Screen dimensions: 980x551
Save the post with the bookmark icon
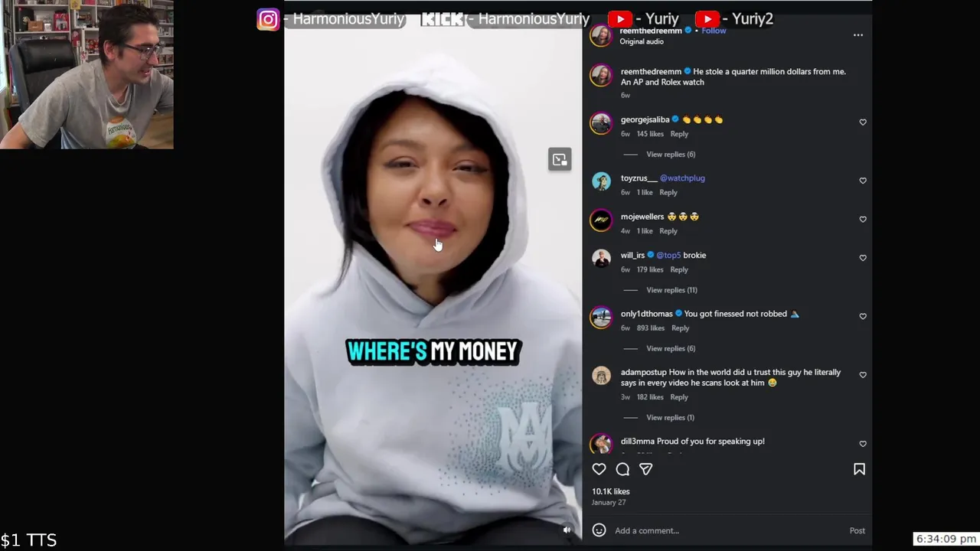pos(859,469)
